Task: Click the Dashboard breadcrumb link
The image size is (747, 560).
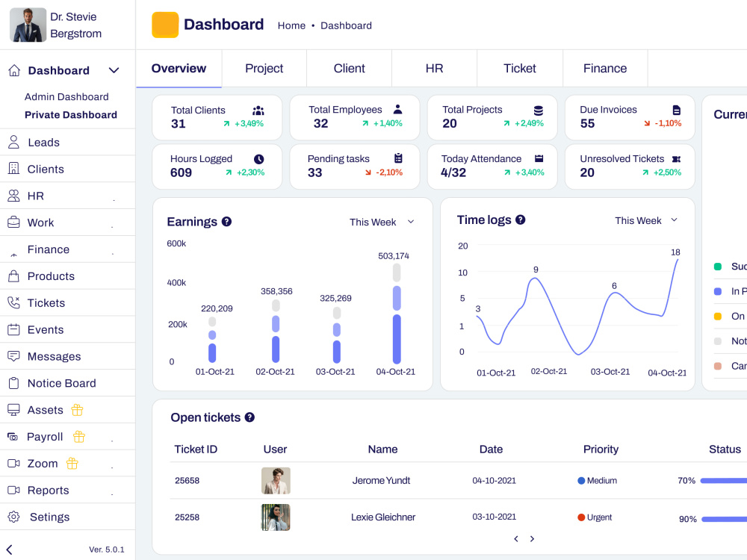Action: [347, 25]
